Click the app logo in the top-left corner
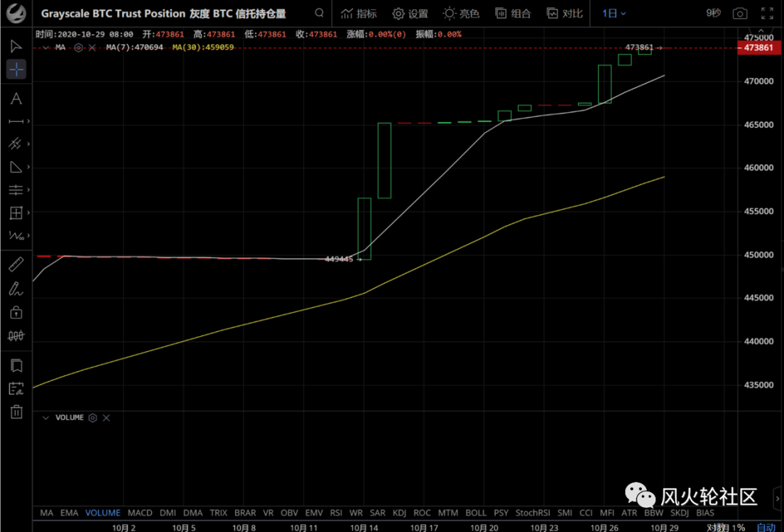Viewport: 784px width, 532px height. point(16,13)
